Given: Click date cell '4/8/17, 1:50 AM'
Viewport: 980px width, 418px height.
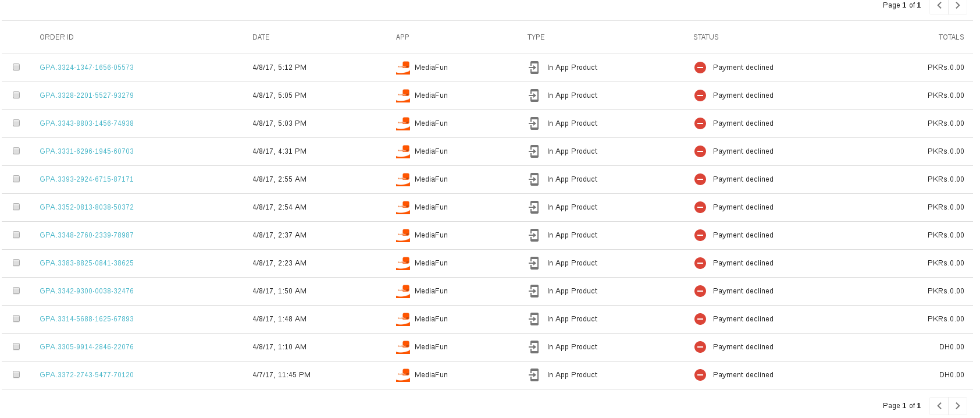Looking at the screenshot, I should pos(280,291).
